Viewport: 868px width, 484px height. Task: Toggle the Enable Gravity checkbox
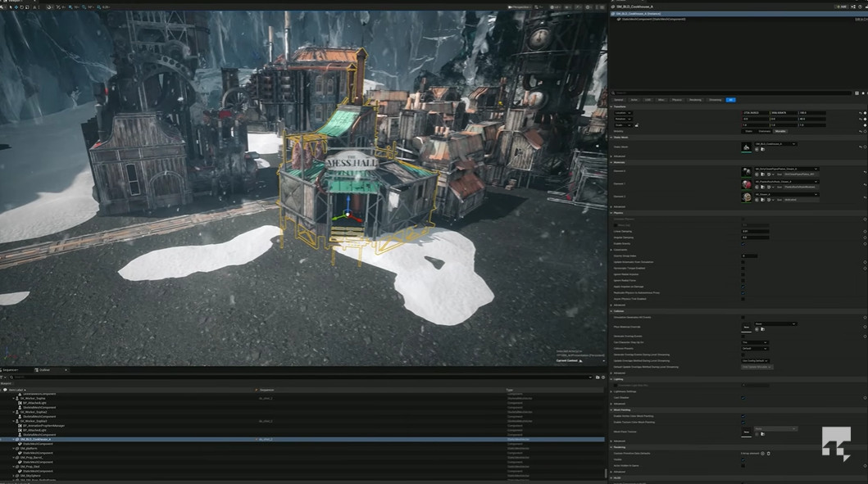coord(743,243)
